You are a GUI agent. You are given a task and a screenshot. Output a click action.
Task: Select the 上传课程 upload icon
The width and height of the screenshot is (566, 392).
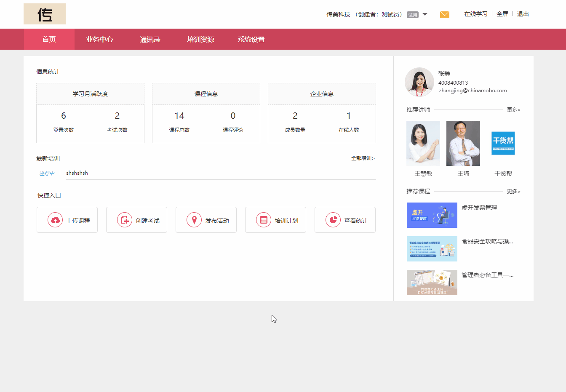55,219
